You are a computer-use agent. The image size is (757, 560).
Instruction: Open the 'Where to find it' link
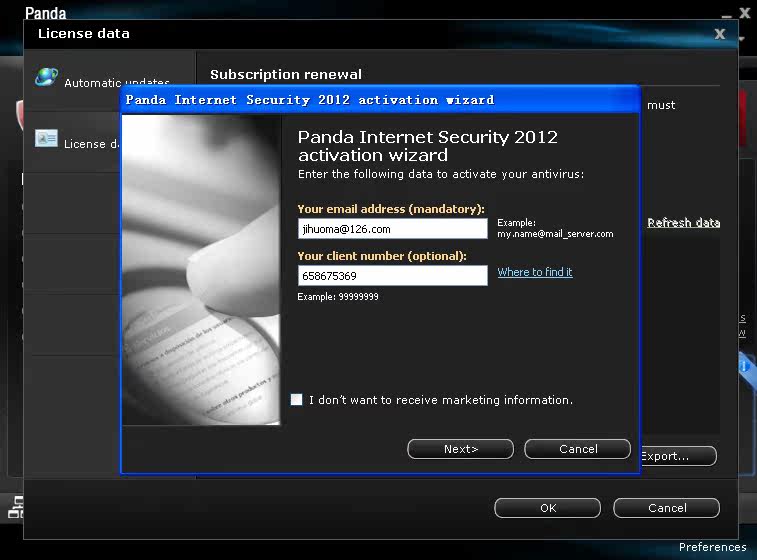(535, 272)
